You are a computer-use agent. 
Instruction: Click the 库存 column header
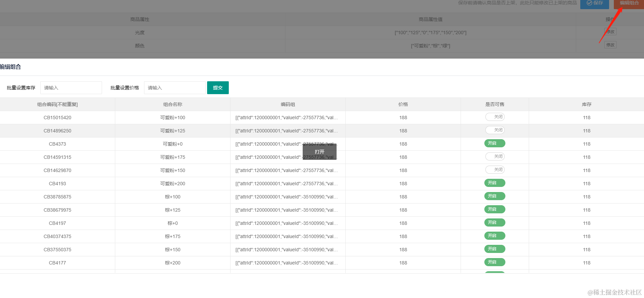pyautogui.click(x=587, y=104)
